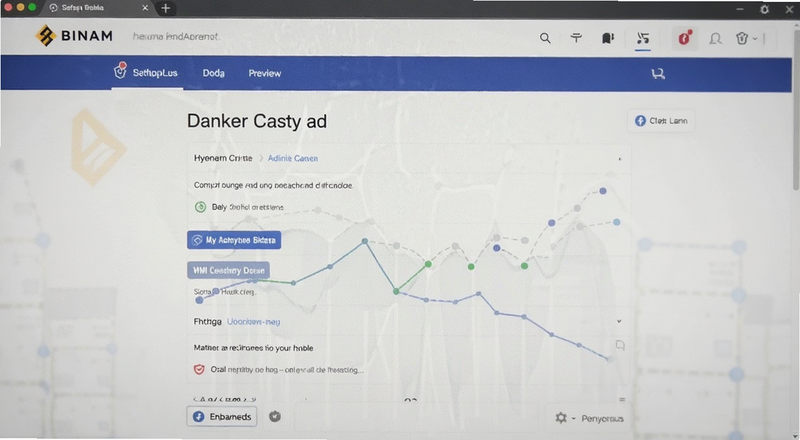The height and width of the screenshot is (440, 800).
Task: Click the page vertical scrollbar
Action: point(795,110)
